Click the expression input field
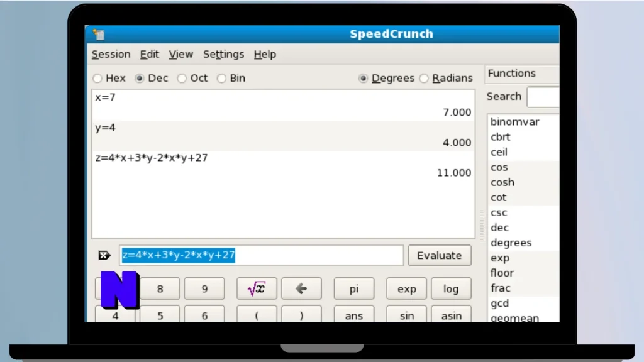Screen dimensions: 644x362 (262, 255)
